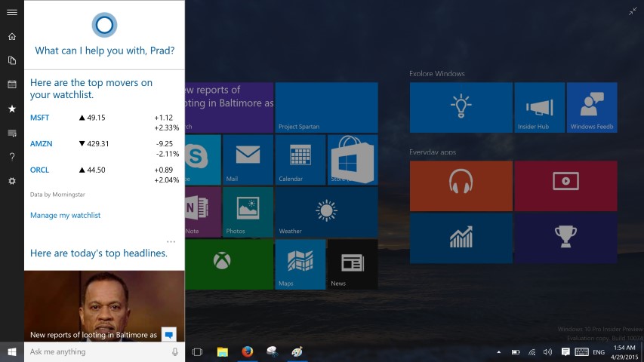Open the Cortana Notebook icon

[x=11, y=60]
